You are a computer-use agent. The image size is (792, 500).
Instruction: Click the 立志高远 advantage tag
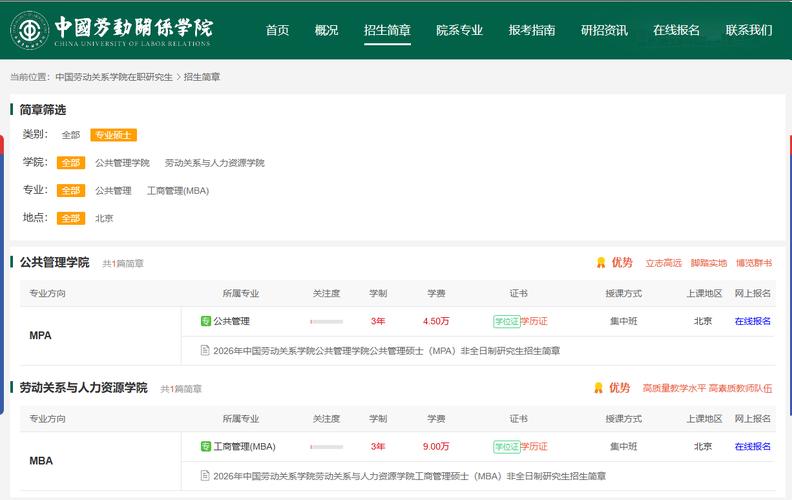[663, 263]
